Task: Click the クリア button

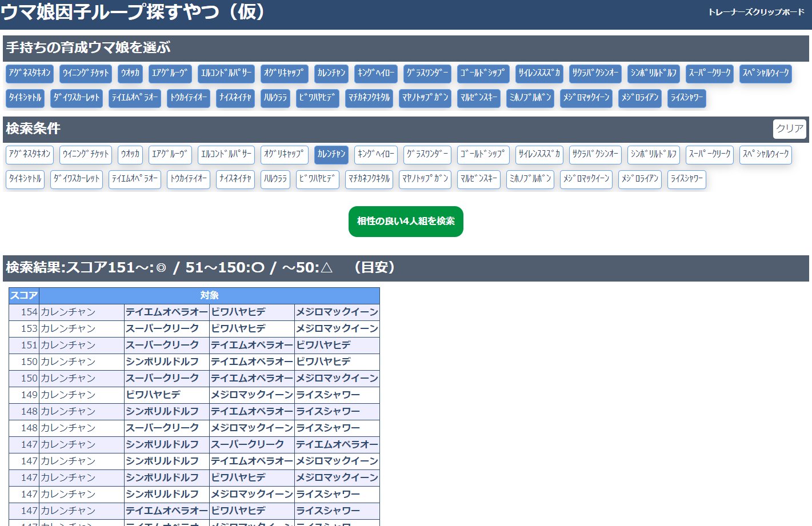Action: [x=790, y=129]
